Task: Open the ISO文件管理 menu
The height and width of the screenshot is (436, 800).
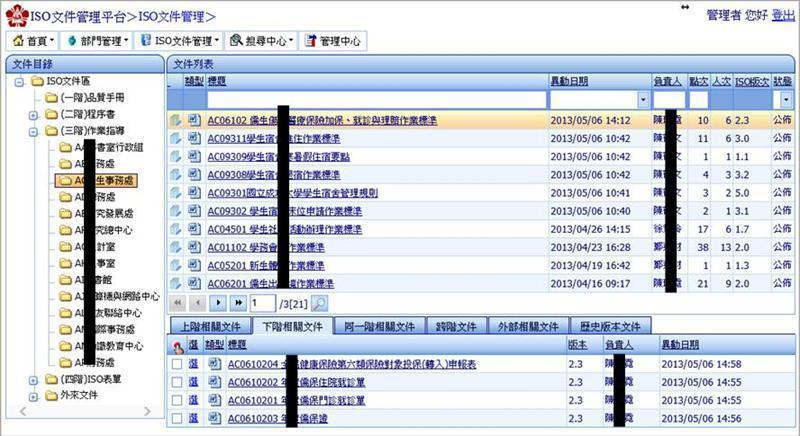Action: point(180,41)
